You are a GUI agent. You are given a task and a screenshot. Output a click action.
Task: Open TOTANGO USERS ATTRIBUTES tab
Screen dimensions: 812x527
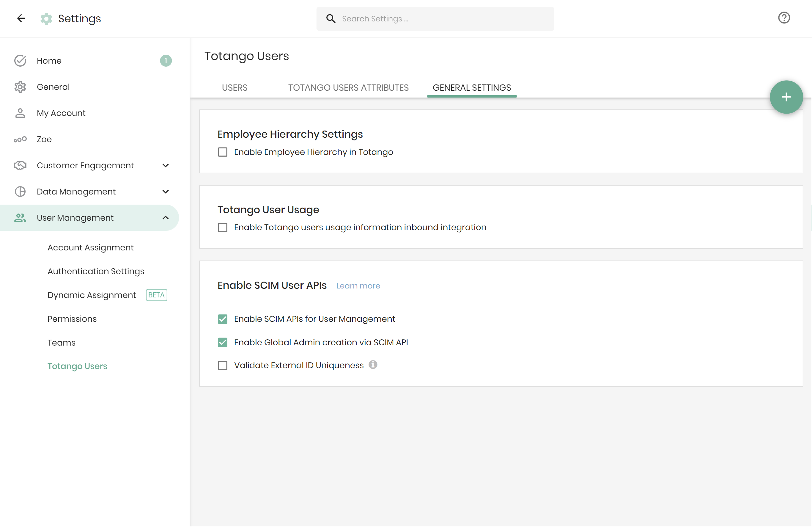pos(348,88)
